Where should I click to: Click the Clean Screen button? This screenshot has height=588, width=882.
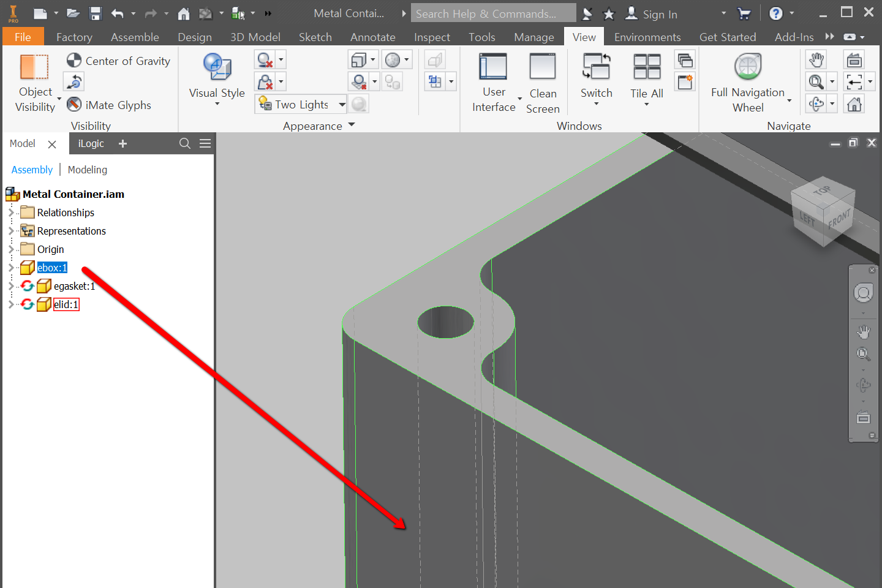tap(543, 83)
